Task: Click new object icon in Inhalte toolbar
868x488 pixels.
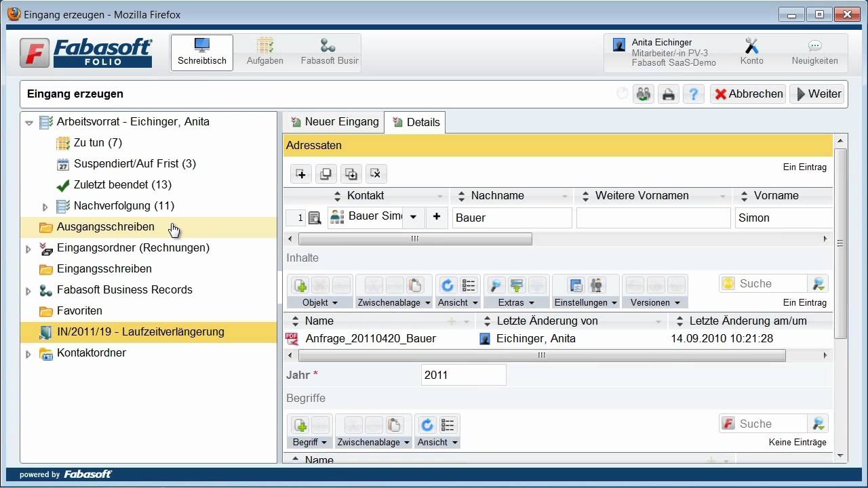Action: click(300, 285)
